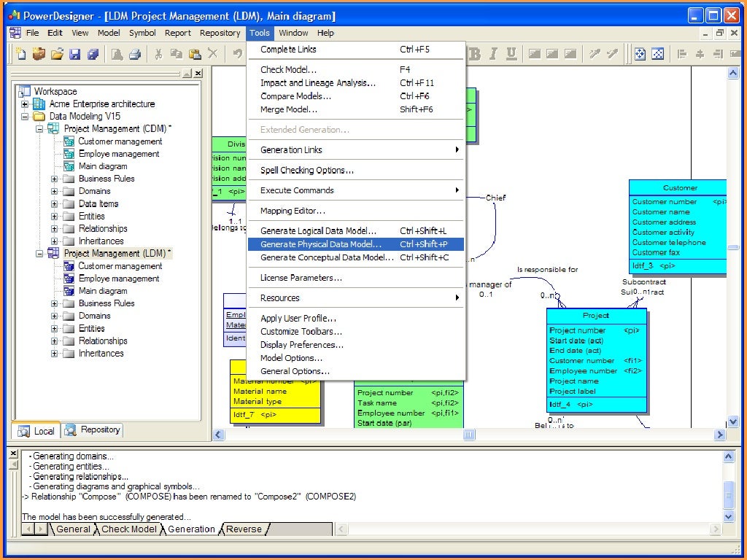The image size is (747, 560).
Task: Open the Generation Links submenu
Action: click(x=355, y=150)
